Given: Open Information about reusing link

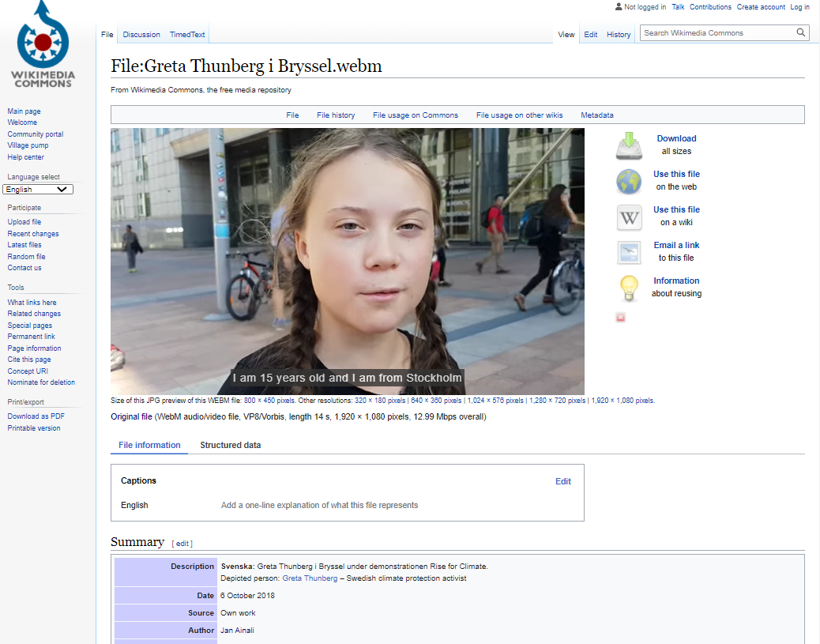Looking at the screenshot, I should pyautogui.click(x=676, y=281).
